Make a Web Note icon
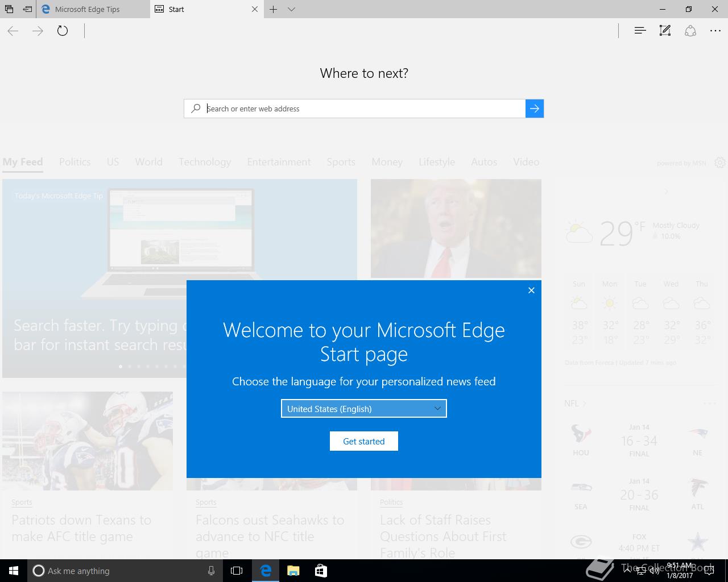Screen dimensions: 728x582 coord(665,31)
